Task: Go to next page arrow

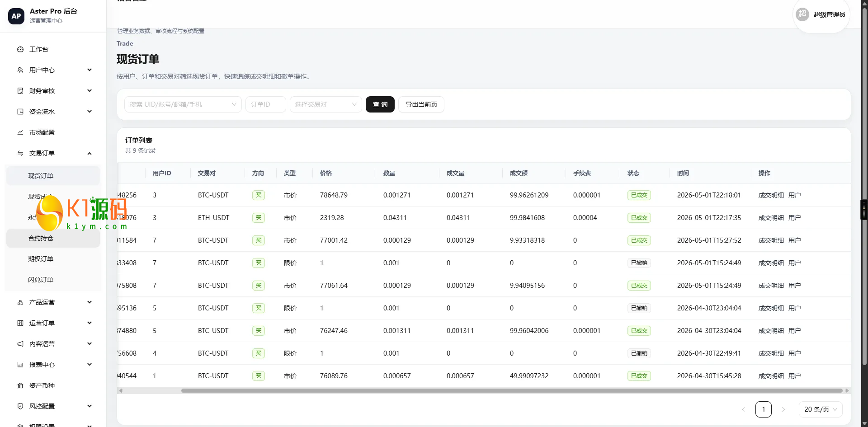Action: point(783,409)
